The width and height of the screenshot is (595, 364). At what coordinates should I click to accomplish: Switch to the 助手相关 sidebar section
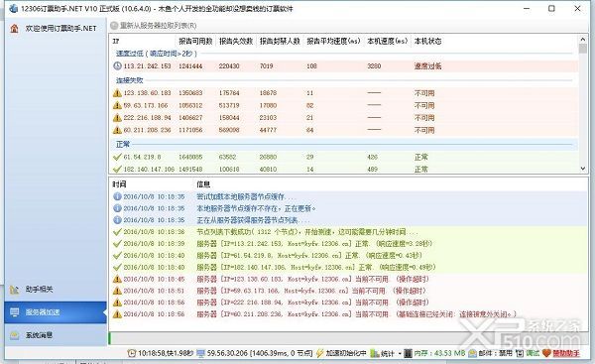(56, 290)
